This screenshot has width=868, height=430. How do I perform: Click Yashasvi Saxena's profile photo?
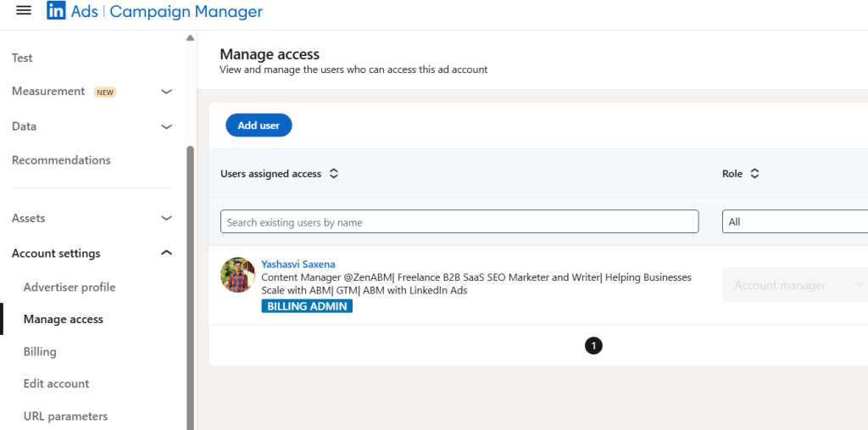(x=237, y=275)
